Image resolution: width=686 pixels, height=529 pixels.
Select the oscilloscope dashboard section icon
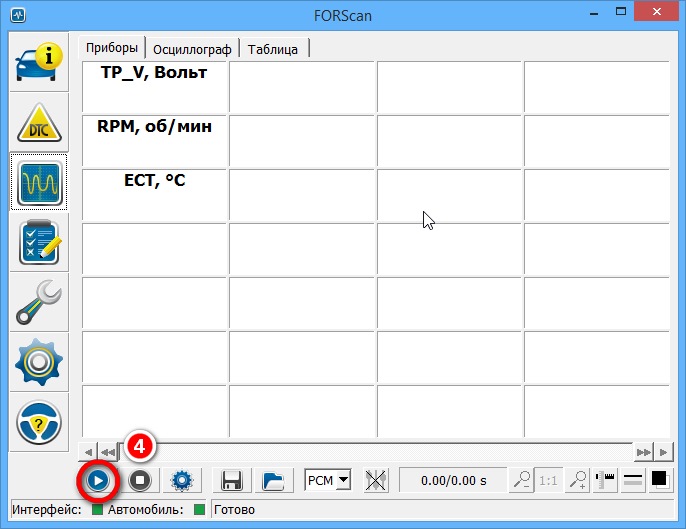[x=39, y=182]
